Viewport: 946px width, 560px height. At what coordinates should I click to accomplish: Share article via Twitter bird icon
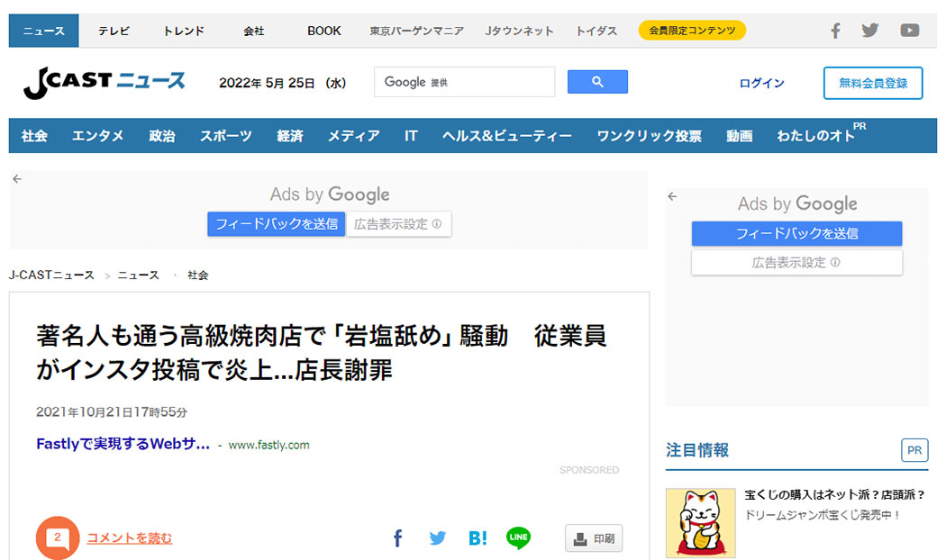coord(438,538)
